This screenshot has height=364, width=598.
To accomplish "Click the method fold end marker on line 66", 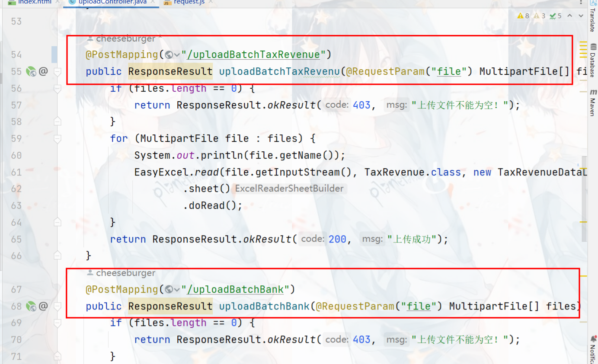I will click(x=58, y=256).
